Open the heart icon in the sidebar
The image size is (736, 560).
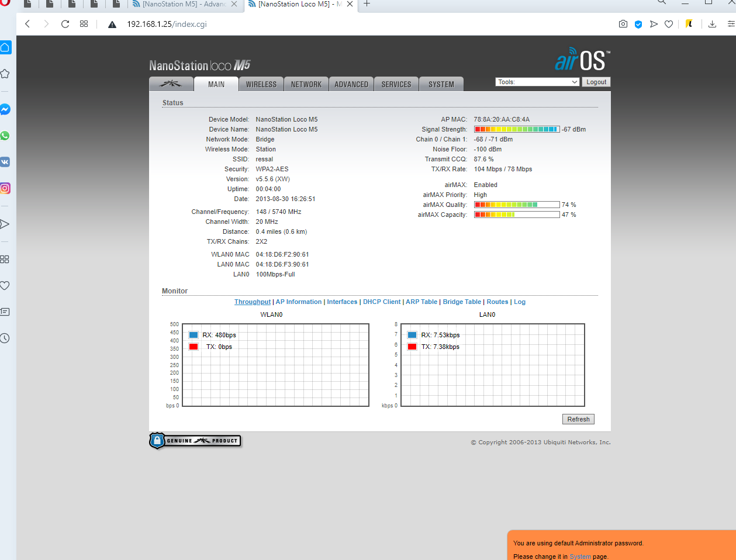[5, 286]
